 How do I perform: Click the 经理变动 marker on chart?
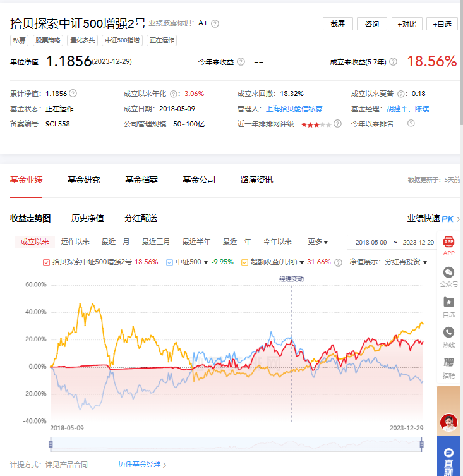(291, 279)
